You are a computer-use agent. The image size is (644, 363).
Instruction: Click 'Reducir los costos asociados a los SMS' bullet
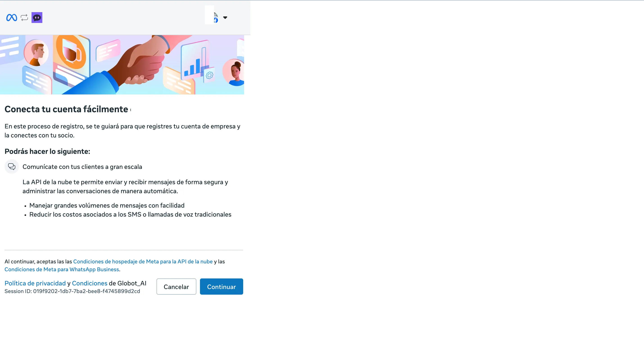click(130, 215)
